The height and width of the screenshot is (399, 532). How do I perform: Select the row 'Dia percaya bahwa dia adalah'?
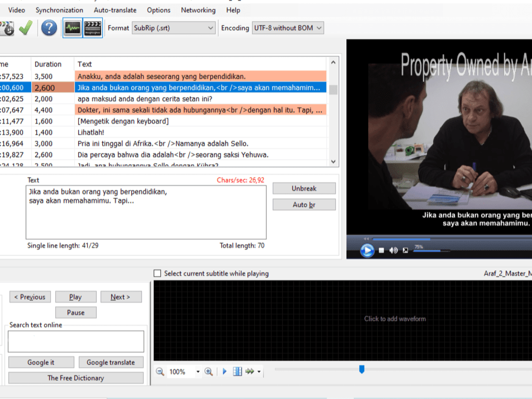163,155
